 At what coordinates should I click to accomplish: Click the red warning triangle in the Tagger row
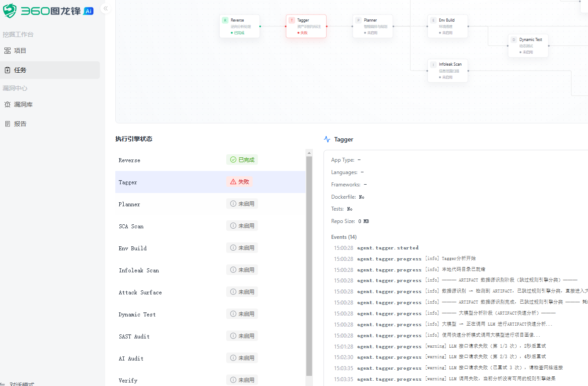pos(233,182)
